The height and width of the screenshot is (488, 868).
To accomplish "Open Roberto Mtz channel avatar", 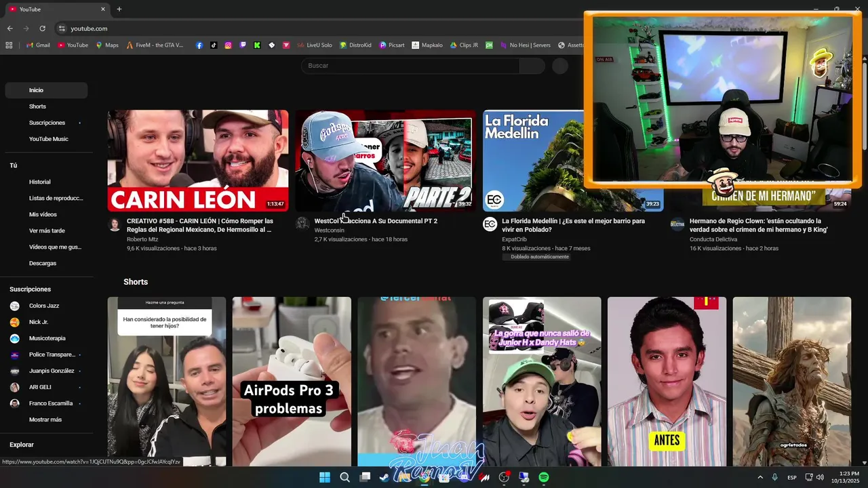I will [x=114, y=224].
